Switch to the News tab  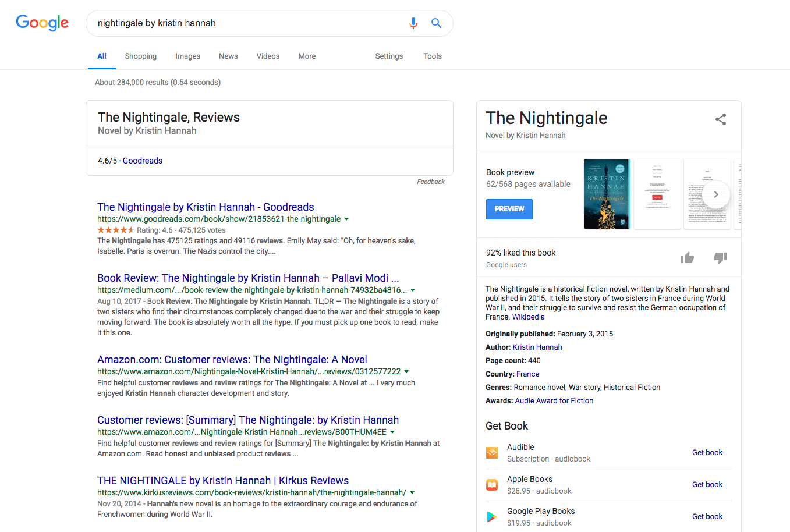228,56
